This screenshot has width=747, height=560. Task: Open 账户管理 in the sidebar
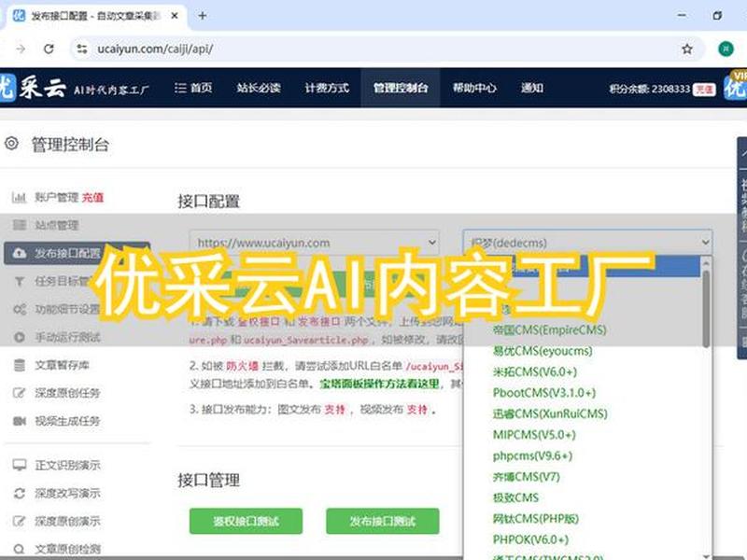point(56,197)
